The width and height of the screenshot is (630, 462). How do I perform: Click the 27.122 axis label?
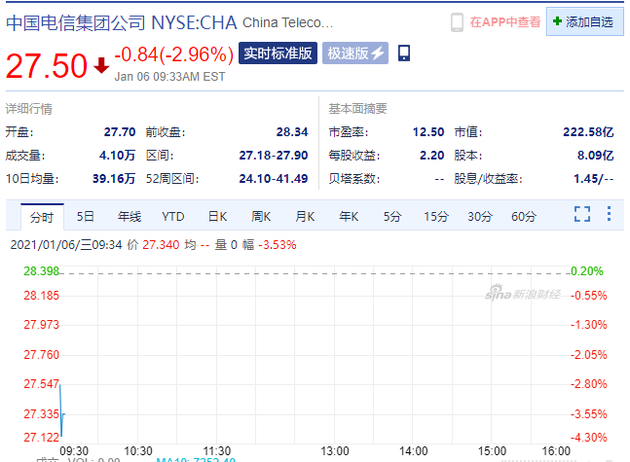(x=41, y=437)
